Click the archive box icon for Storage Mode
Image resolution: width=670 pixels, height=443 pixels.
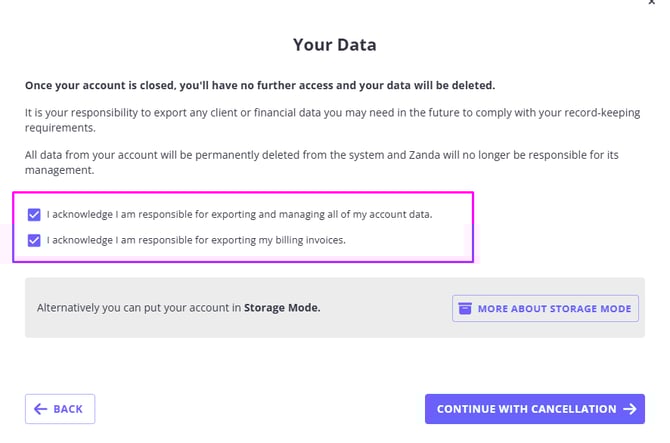pyautogui.click(x=465, y=308)
